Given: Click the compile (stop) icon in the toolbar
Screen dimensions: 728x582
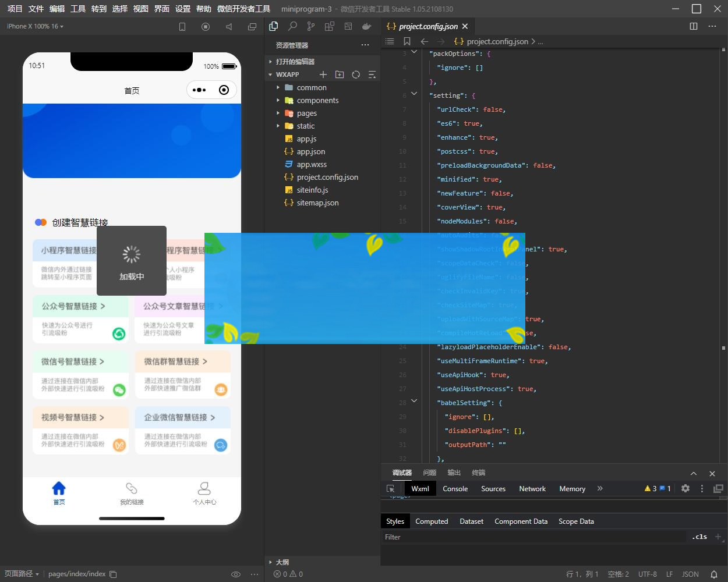Looking at the screenshot, I should [x=205, y=26].
